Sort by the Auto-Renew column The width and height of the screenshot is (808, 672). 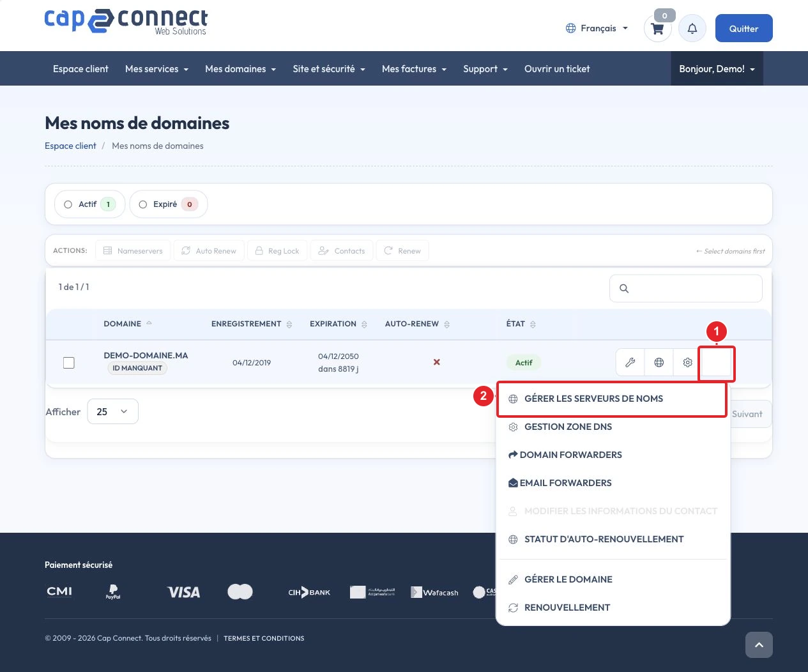417,324
